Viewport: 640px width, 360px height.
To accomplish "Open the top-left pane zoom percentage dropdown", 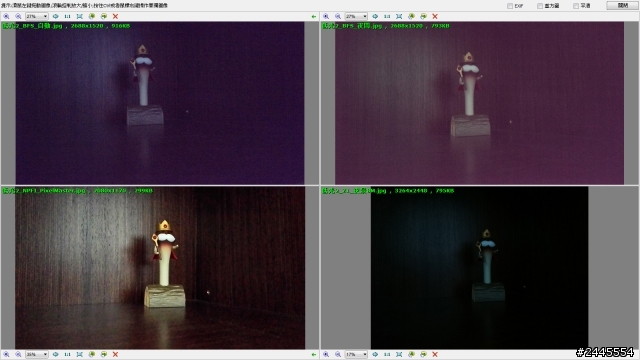I will coord(37,16).
